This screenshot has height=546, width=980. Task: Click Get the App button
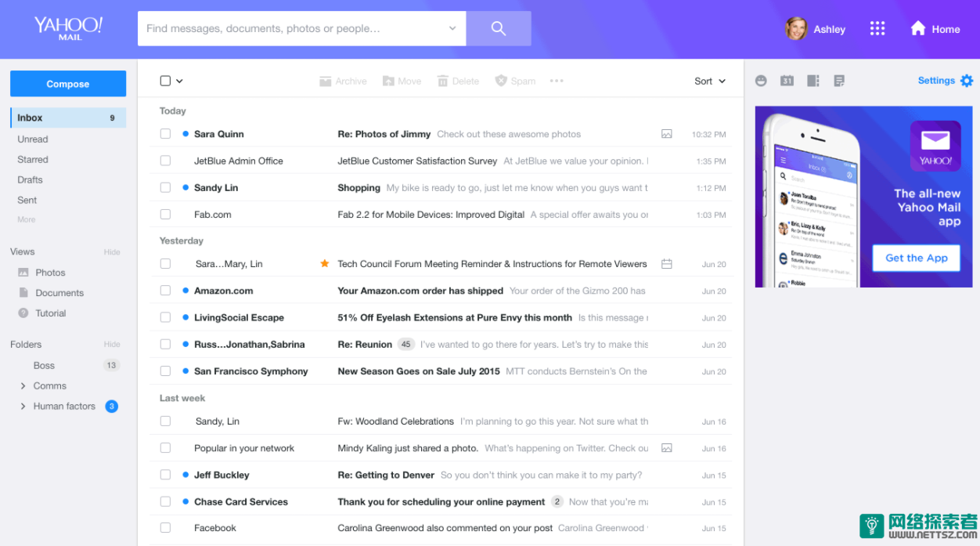click(x=917, y=258)
